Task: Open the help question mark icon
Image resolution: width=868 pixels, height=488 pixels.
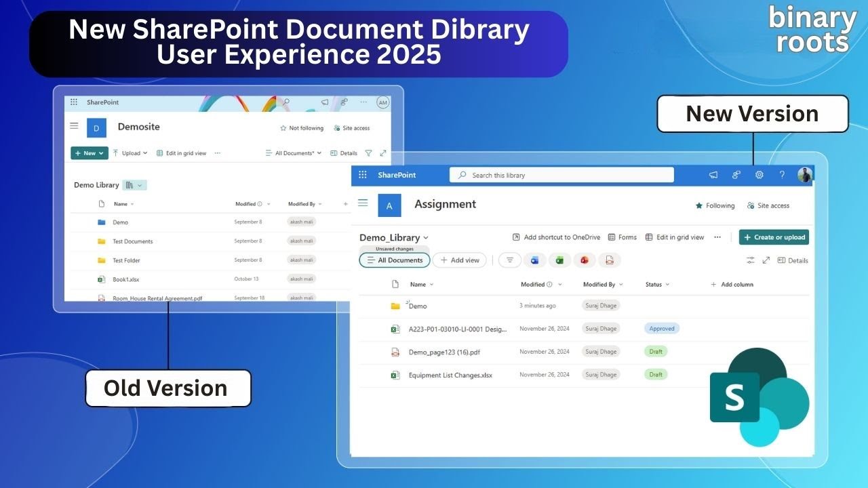Action: click(782, 175)
